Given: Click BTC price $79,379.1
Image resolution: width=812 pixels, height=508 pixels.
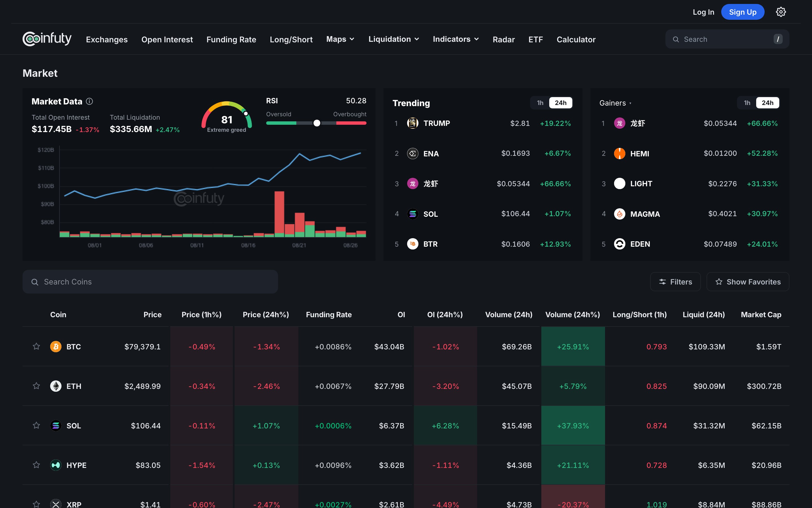Looking at the screenshot, I should coord(142,347).
